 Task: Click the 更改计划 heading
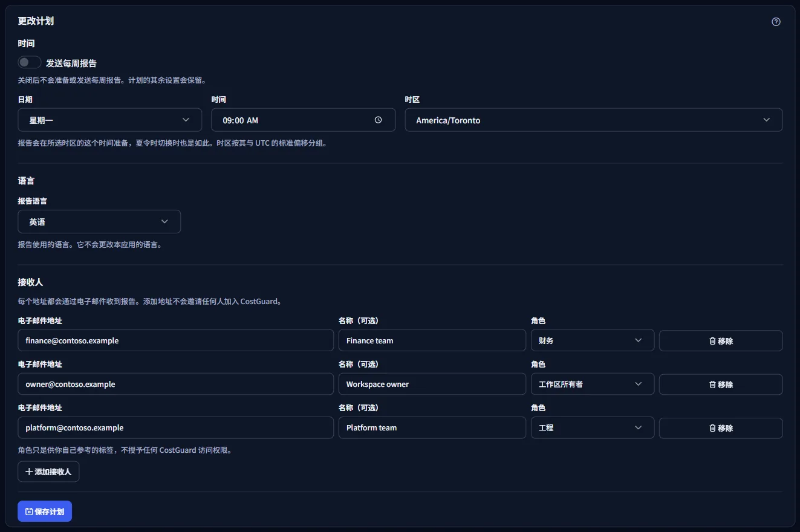pyautogui.click(x=36, y=21)
